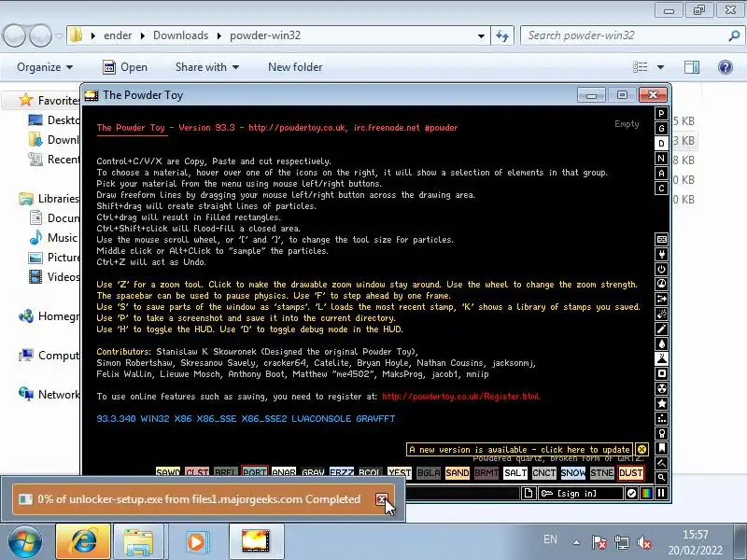Open the Decoration tools category (hammer icon)
This screenshot has height=560, width=747.
[x=661, y=463]
